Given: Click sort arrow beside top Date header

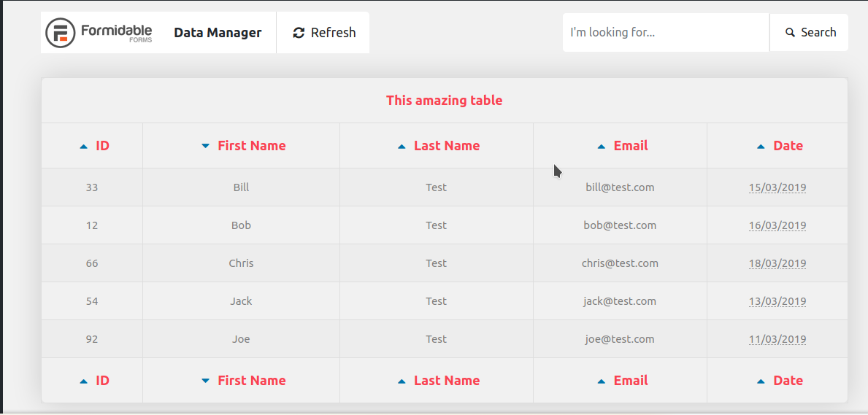Looking at the screenshot, I should click(761, 147).
